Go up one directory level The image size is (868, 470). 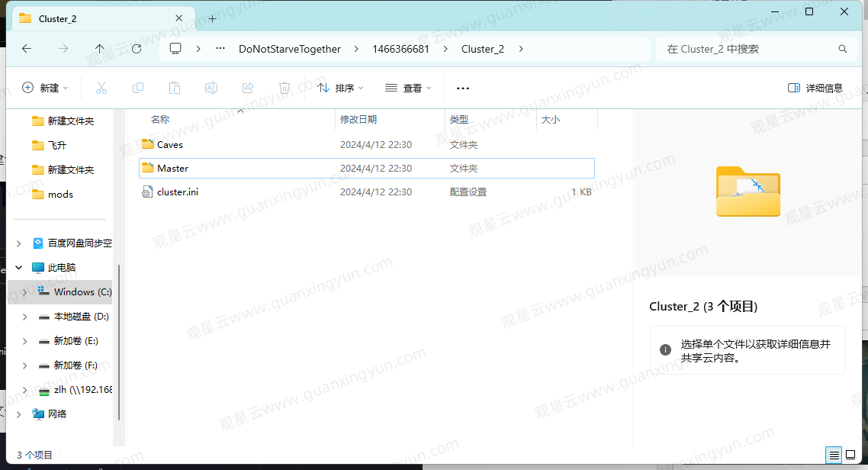[x=99, y=49]
